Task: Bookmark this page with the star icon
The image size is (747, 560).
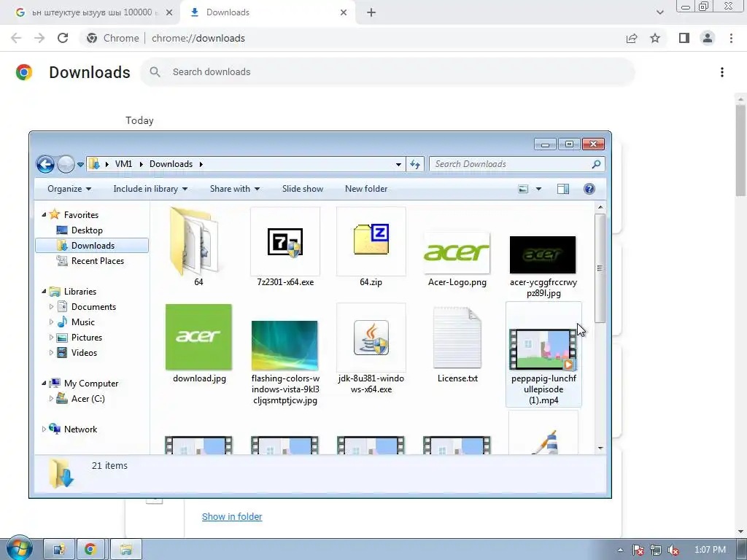Action: click(655, 38)
